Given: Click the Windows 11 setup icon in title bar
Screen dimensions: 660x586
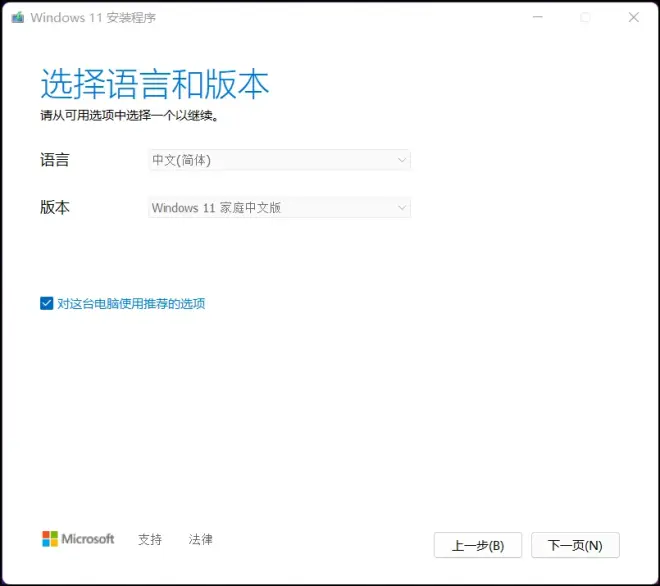Looking at the screenshot, I should 18,18.
